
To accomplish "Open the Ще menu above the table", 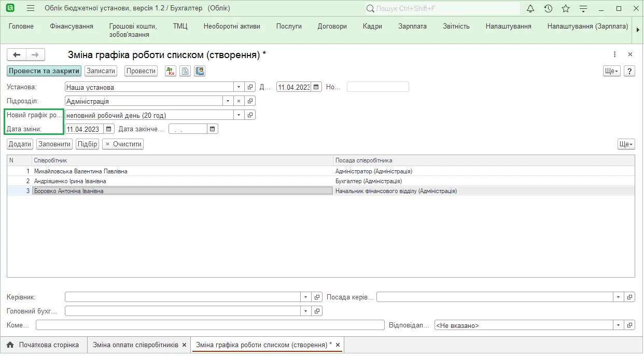I will click(626, 144).
